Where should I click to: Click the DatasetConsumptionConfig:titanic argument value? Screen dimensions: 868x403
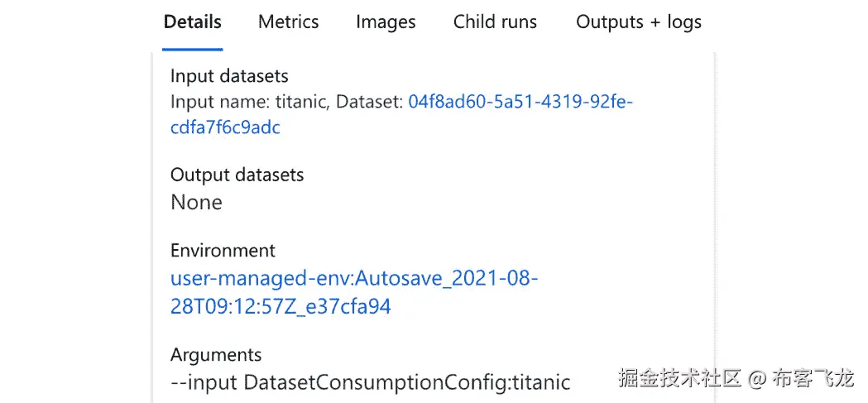[x=406, y=382]
